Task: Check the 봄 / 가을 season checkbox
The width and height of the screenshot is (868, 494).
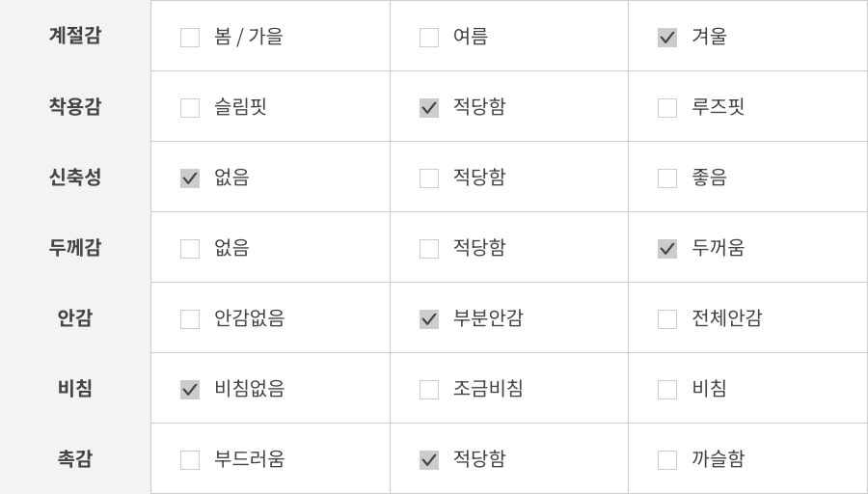Action: [190, 38]
